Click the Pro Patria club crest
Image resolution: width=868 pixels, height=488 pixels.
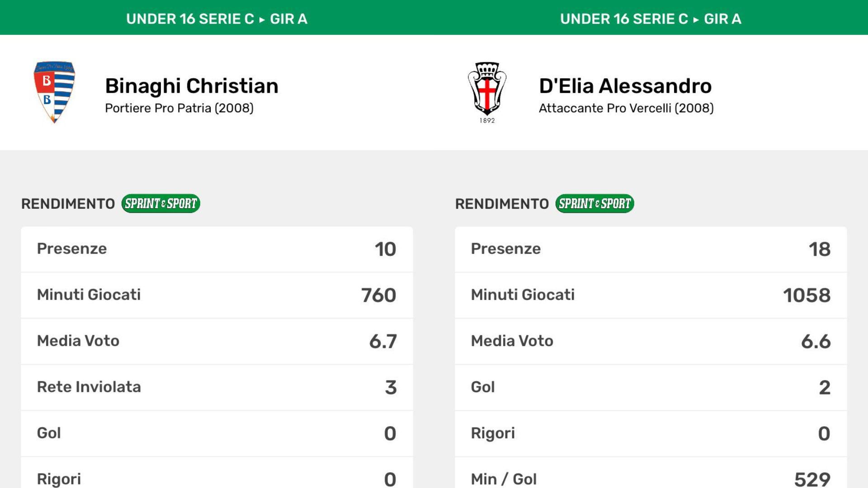(54, 92)
